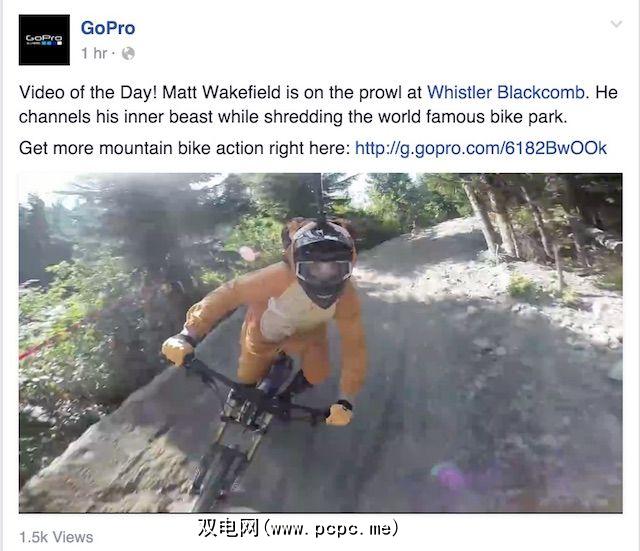Play the mountain bike video

320,343
